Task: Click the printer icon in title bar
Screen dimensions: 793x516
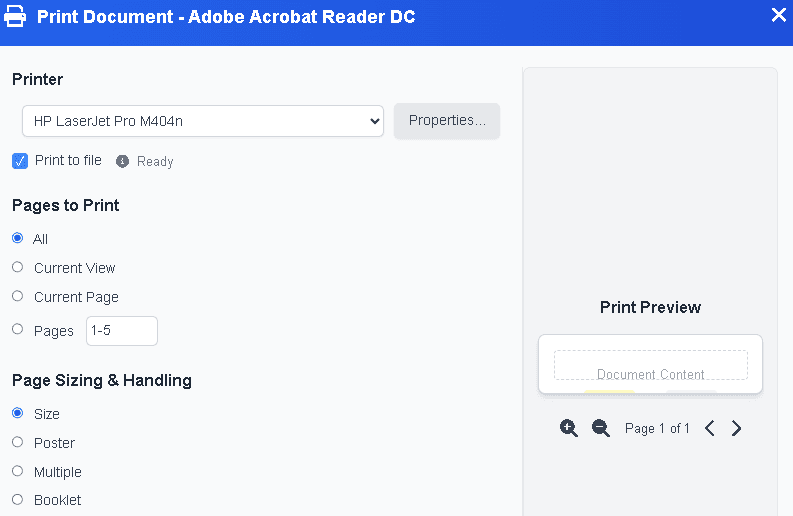Action: pyautogui.click(x=15, y=16)
